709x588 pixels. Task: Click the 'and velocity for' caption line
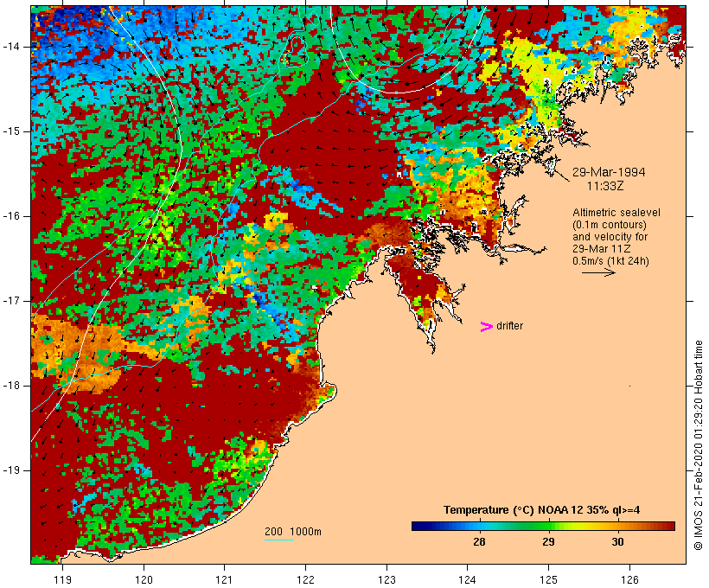tap(610, 237)
